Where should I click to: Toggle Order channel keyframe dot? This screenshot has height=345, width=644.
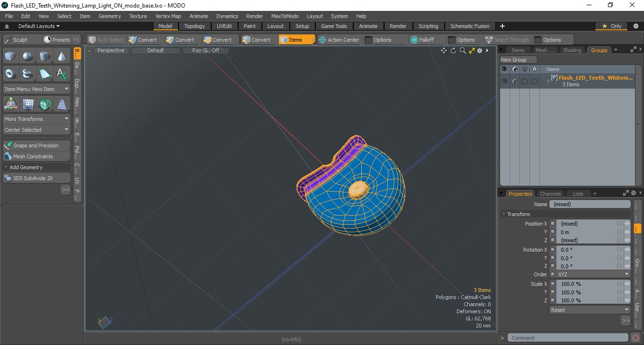pyautogui.click(x=553, y=274)
